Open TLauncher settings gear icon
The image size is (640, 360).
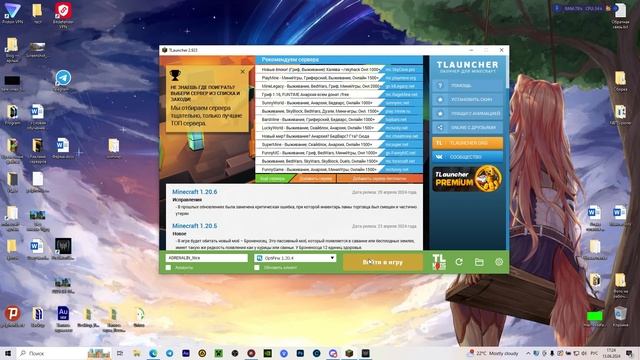pos(499,262)
